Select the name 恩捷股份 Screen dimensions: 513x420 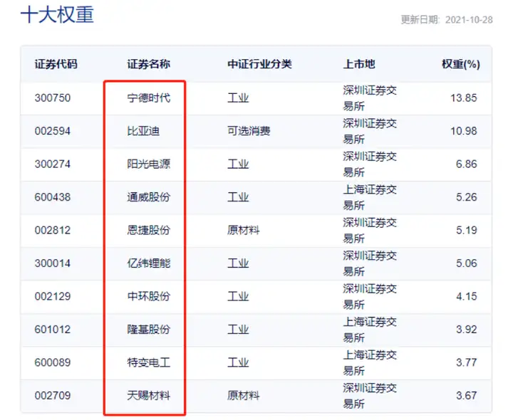[x=148, y=230]
